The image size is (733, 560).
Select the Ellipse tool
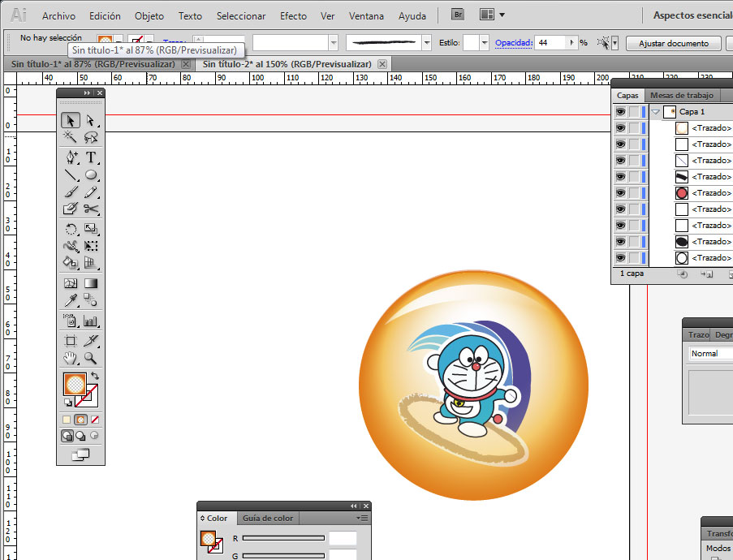pos(91,174)
